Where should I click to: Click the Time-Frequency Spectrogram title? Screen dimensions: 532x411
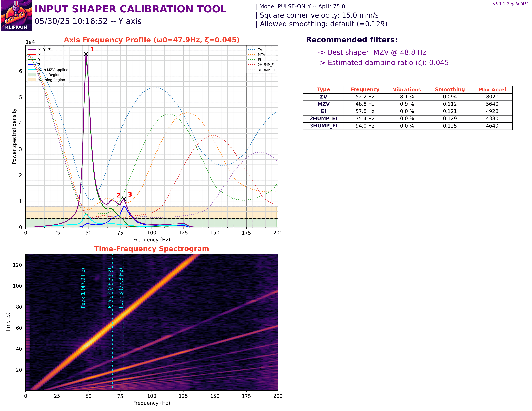(x=152, y=249)
